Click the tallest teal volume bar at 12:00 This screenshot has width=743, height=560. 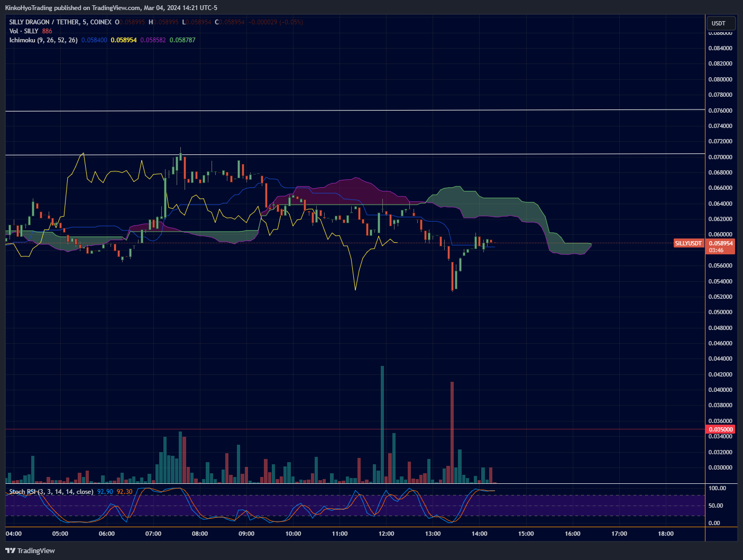[382, 425]
